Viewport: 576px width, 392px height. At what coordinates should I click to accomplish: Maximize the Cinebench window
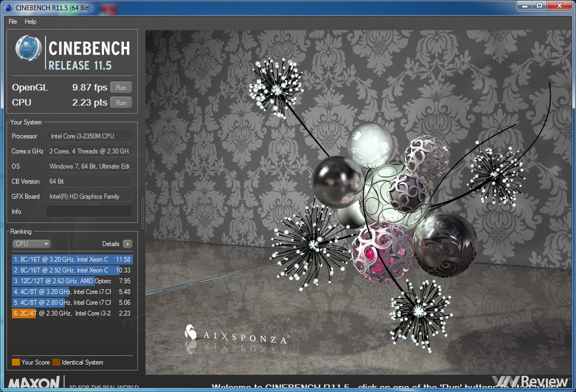(539, 5)
